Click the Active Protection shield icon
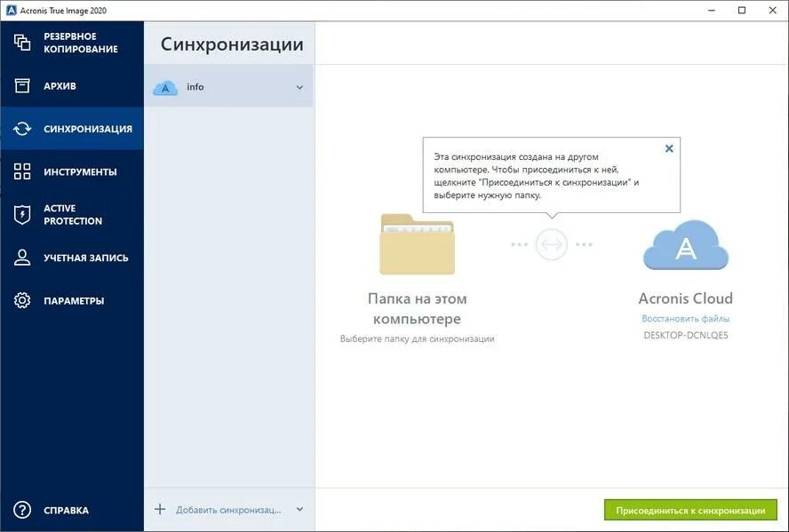The height and width of the screenshot is (532, 789). [22, 215]
